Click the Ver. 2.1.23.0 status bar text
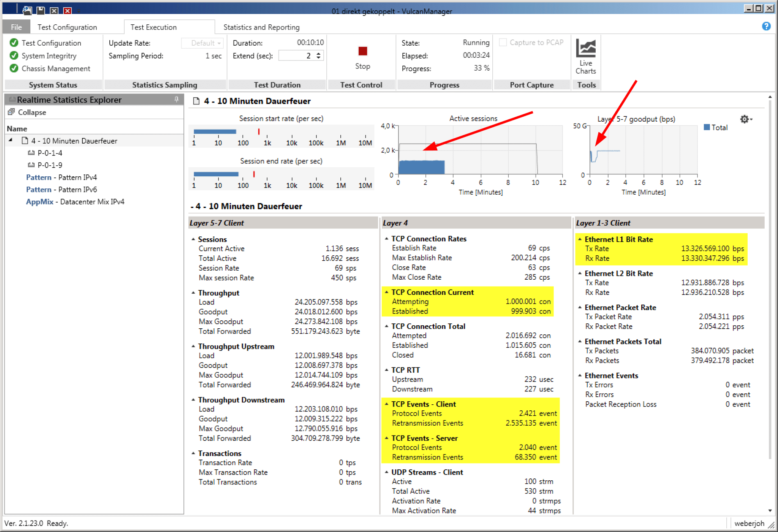 (24, 523)
